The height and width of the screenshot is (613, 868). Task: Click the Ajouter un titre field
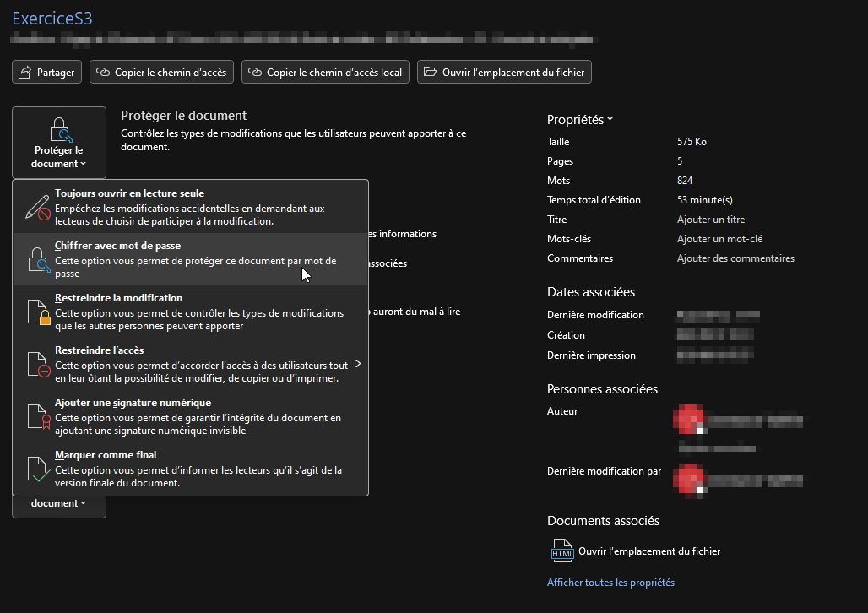710,220
